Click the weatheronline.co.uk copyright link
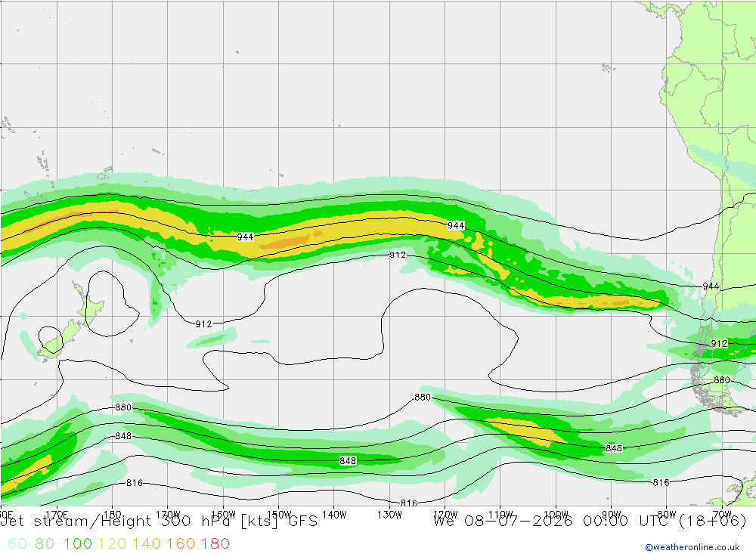The image size is (756, 554). (692, 547)
